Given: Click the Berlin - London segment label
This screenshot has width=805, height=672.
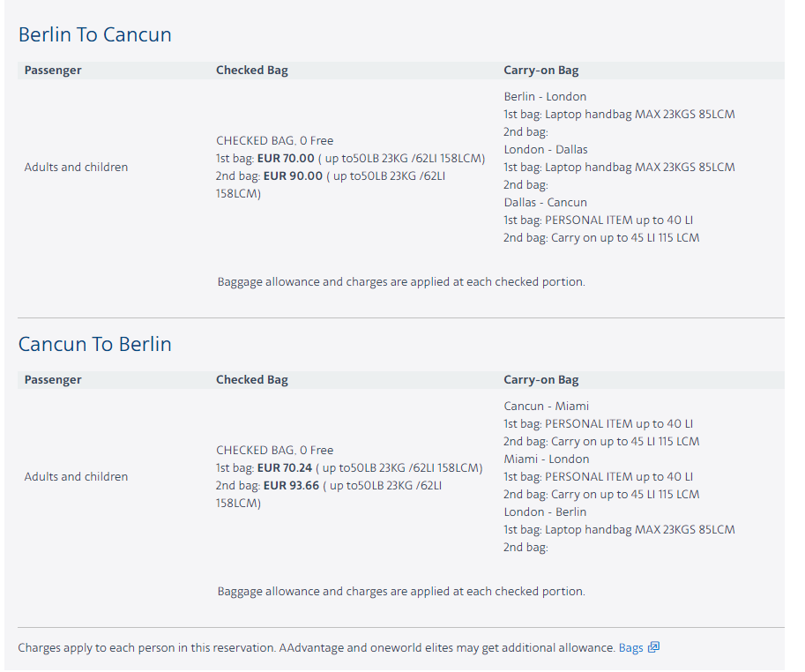Looking at the screenshot, I should click(545, 96).
